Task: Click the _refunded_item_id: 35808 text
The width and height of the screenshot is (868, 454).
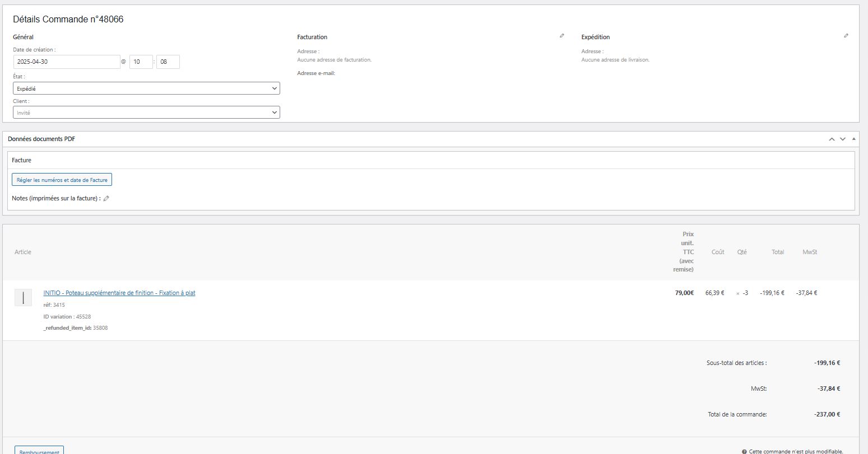Action: tap(76, 328)
